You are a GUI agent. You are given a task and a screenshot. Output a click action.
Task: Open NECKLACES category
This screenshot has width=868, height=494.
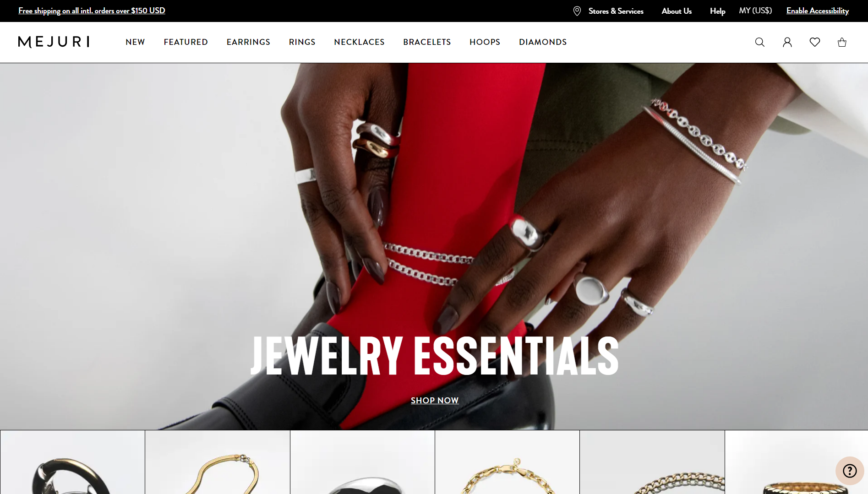[359, 42]
